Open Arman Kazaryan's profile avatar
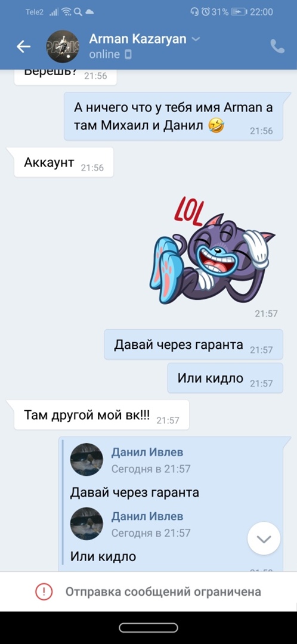Screen dimensions: 297x644 coord(63,47)
